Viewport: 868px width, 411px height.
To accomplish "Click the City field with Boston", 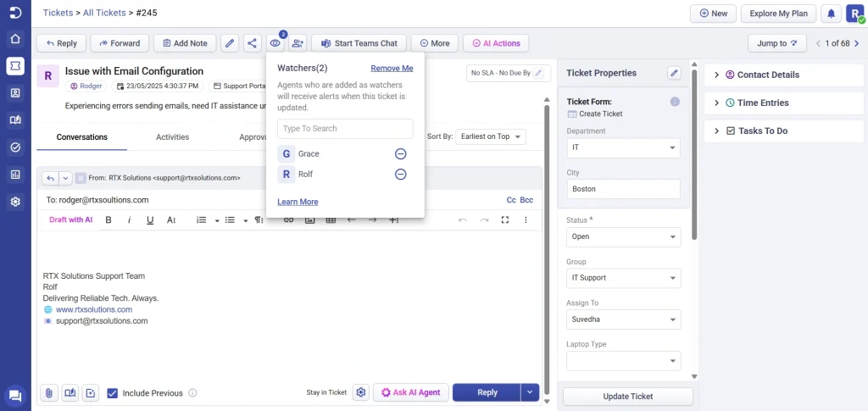I will (623, 189).
